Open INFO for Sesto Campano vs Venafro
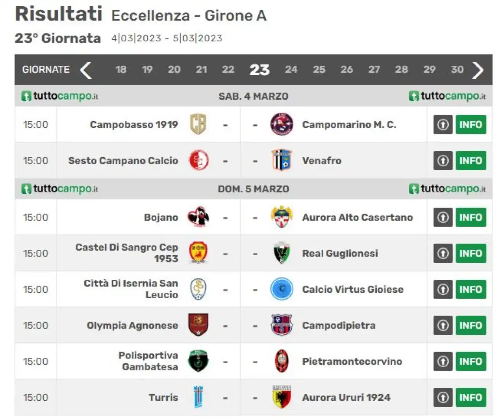 [x=471, y=161]
